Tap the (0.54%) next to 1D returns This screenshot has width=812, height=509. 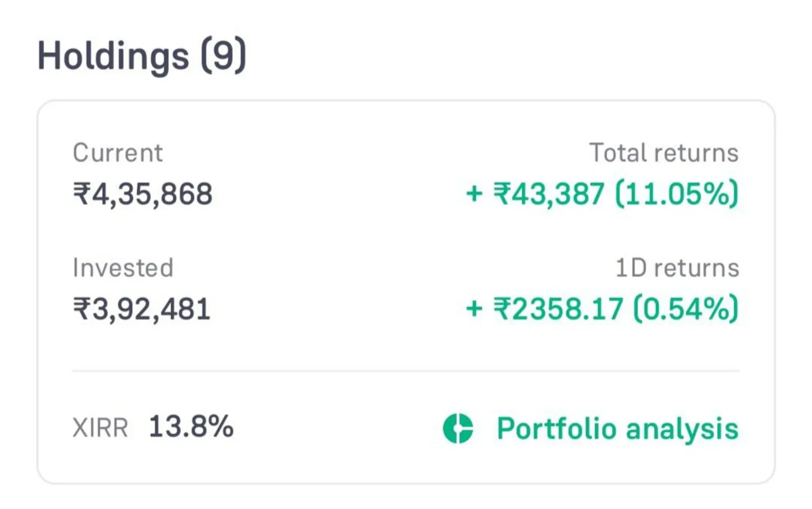coord(685,308)
